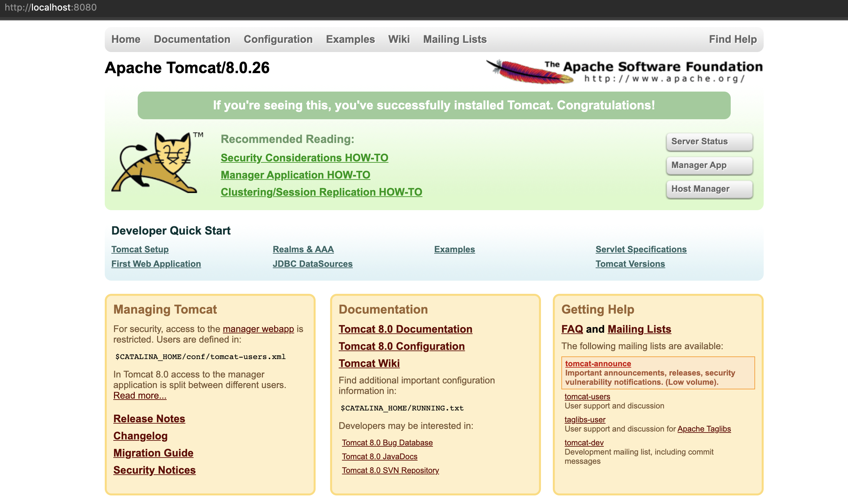Visit the Servlet Specifications link
848x504 pixels.
pyautogui.click(x=640, y=249)
